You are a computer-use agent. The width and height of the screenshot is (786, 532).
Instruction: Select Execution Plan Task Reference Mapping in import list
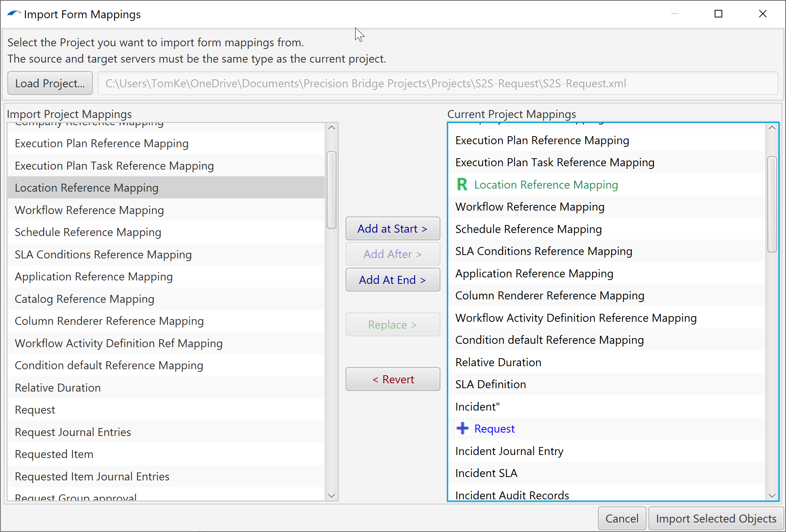click(166, 165)
